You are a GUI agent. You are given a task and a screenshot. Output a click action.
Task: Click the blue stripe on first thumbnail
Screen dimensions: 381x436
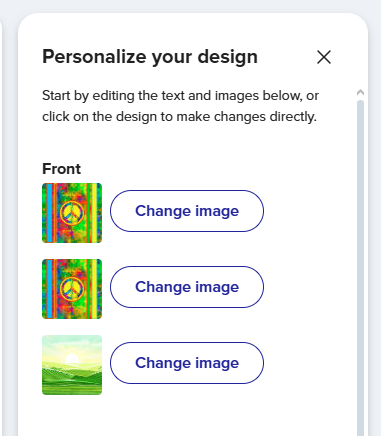(x=49, y=213)
